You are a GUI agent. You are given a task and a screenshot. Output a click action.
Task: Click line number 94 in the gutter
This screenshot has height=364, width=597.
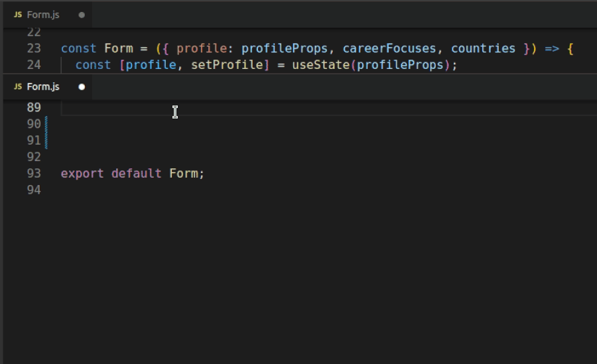point(34,190)
